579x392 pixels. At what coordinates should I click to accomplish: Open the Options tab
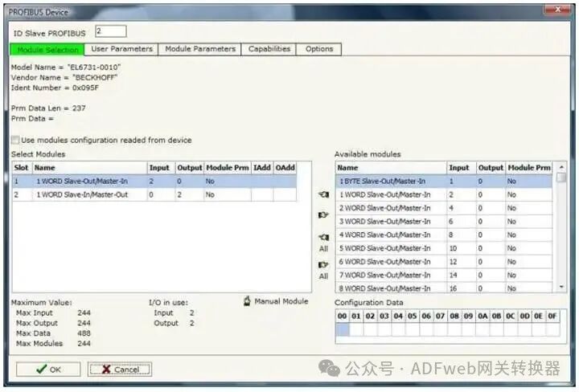coord(319,49)
